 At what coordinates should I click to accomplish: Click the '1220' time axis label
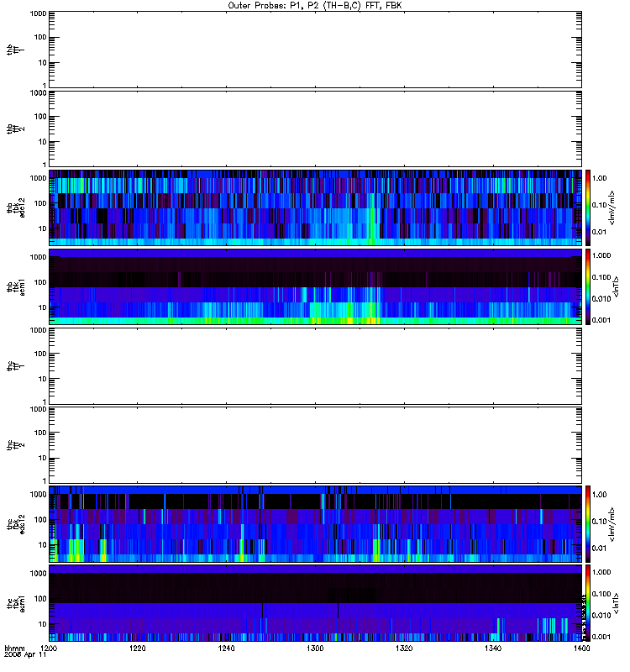(137, 648)
